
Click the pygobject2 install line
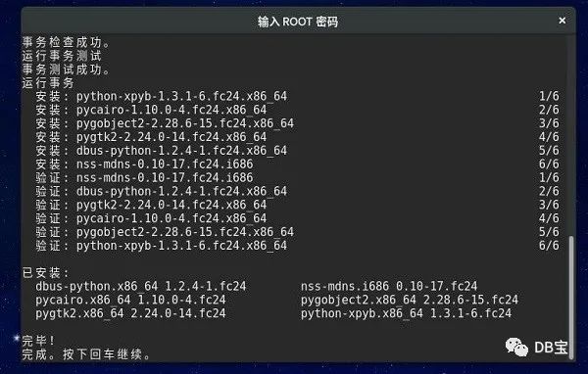click(x=297, y=123)
